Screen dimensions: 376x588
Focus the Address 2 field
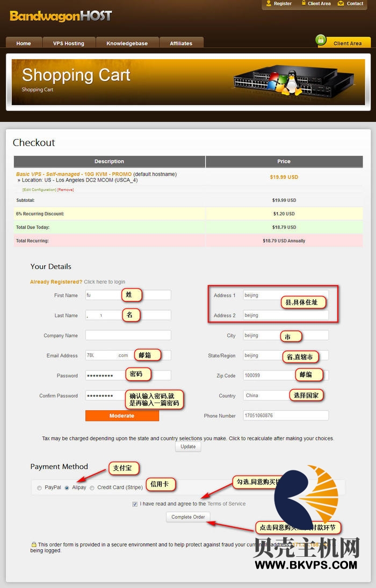pyautogui.click(x=286, y=315)
